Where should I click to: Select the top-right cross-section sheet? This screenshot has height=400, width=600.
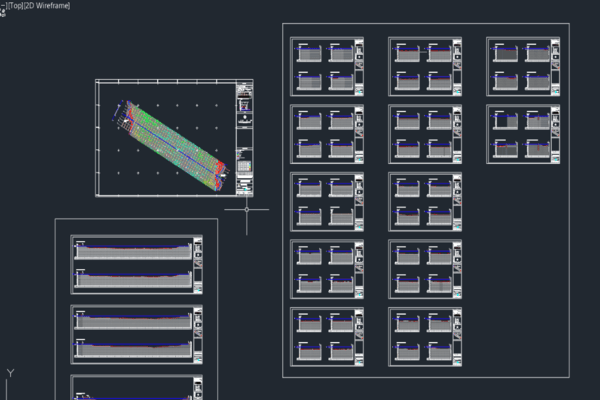[x=523, y=67]
